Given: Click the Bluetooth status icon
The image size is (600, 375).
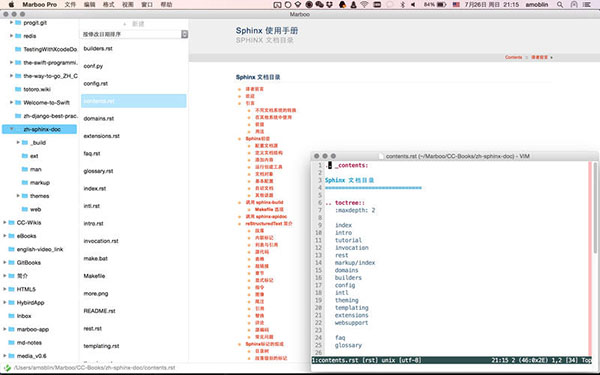Looking at the screenshot, I should 403,5.
